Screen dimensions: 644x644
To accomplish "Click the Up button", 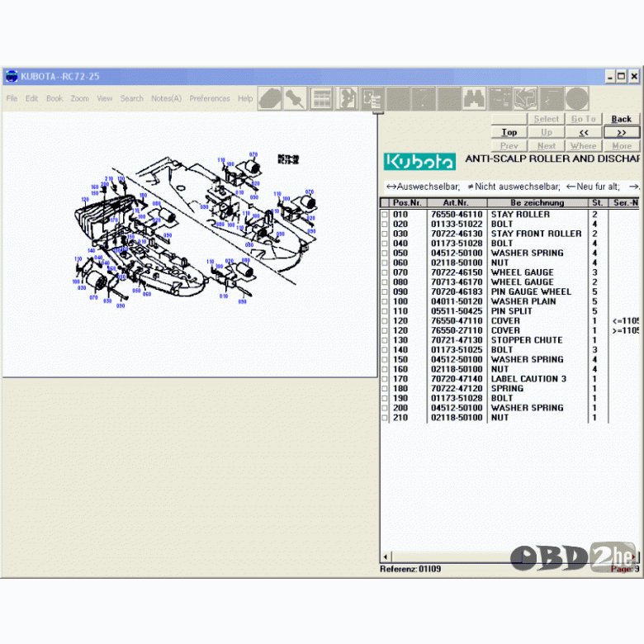I will 547,132.
